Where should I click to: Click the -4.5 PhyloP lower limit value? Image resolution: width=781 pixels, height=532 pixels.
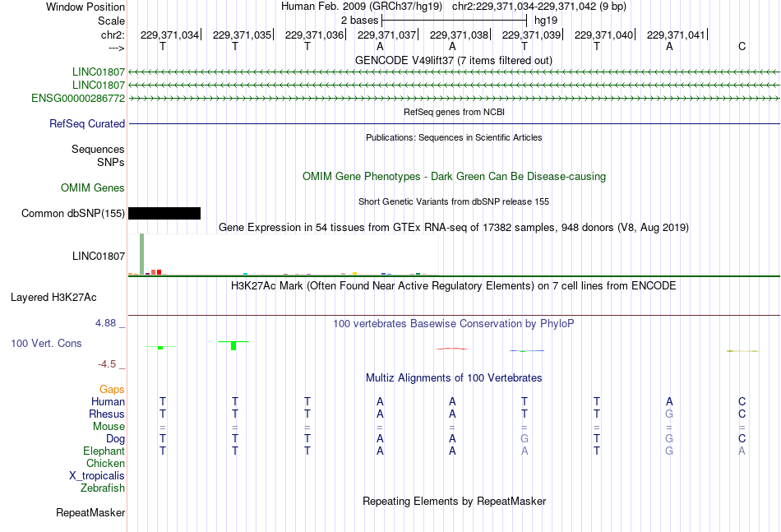tap(107, 364)
